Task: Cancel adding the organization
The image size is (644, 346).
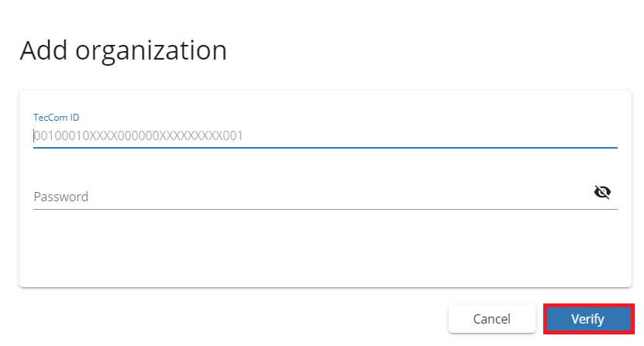Action: coord(491,319)
